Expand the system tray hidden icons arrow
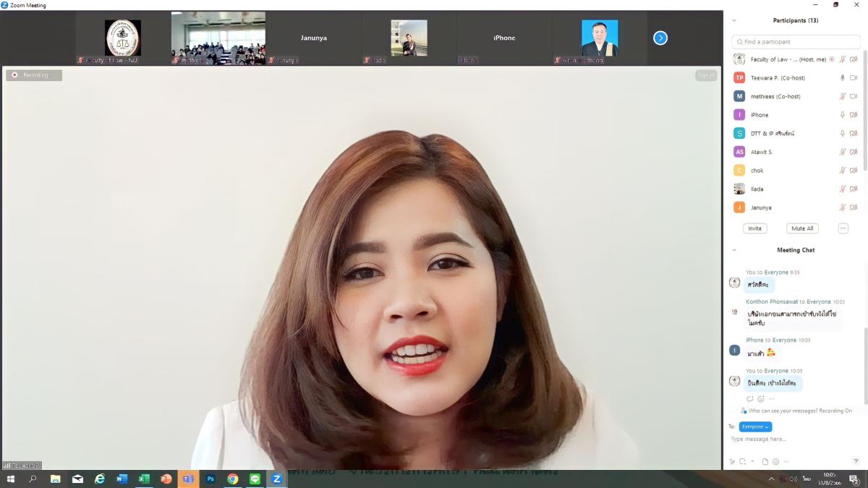The width and height of the screenshot is (868, 488). tap(771, 479)
